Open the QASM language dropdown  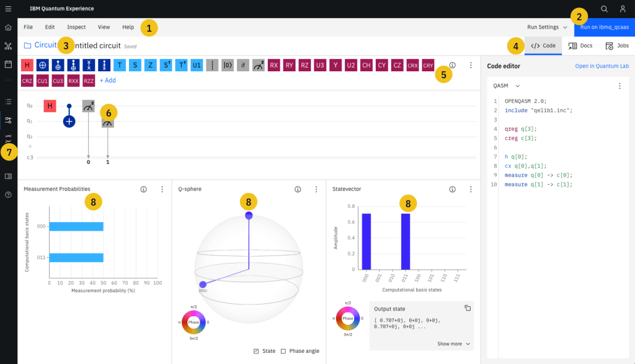click(502, 87)
